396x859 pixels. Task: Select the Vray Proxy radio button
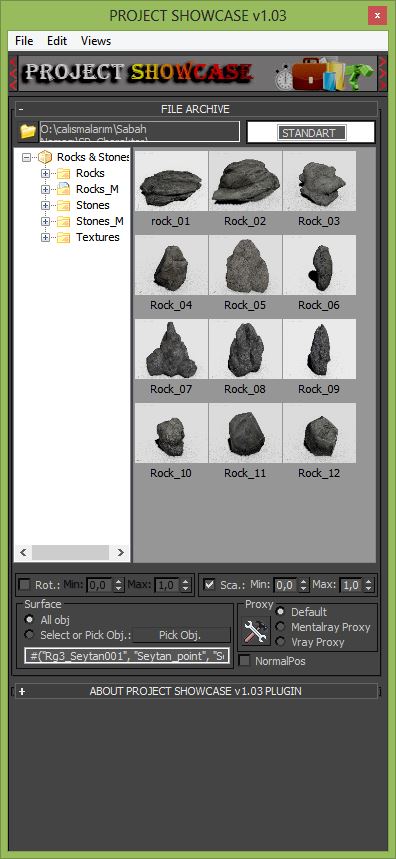point(280,642)
